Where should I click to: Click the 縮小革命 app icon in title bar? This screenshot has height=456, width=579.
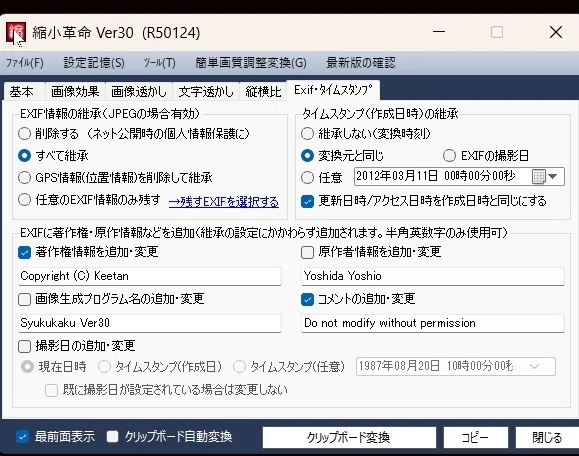click(16, 32)
